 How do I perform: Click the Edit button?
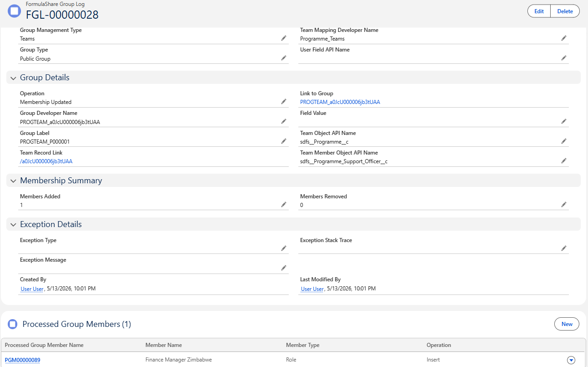(x=539, y=11)
